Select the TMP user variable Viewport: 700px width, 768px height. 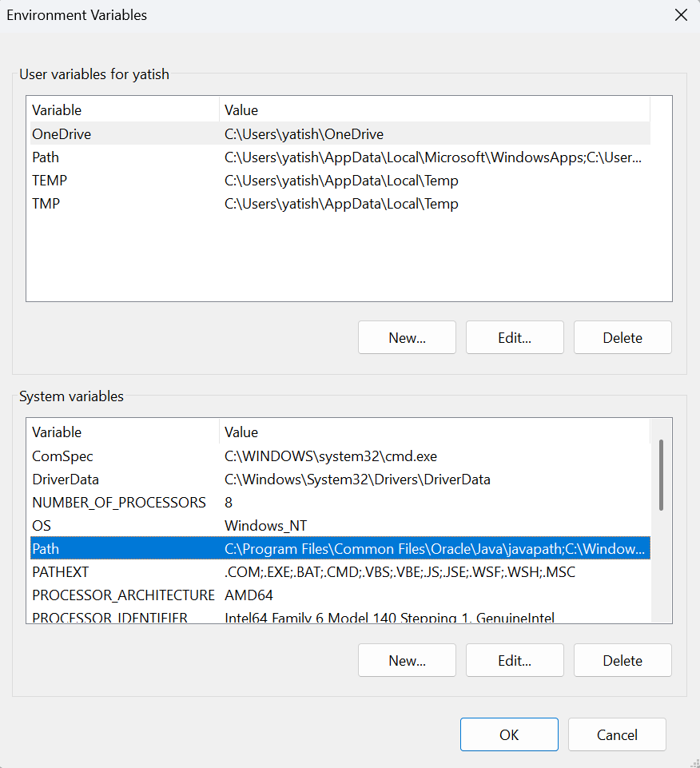(x=120, y=203)
